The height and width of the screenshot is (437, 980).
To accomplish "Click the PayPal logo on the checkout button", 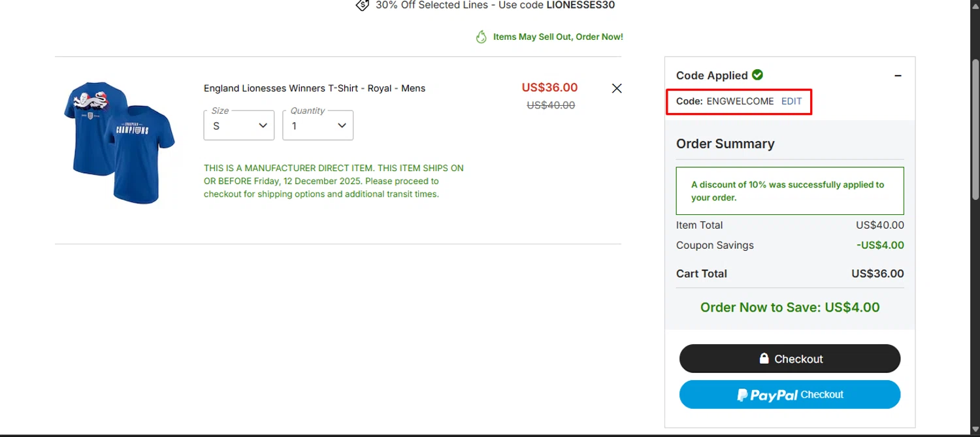I will (767, 395).
